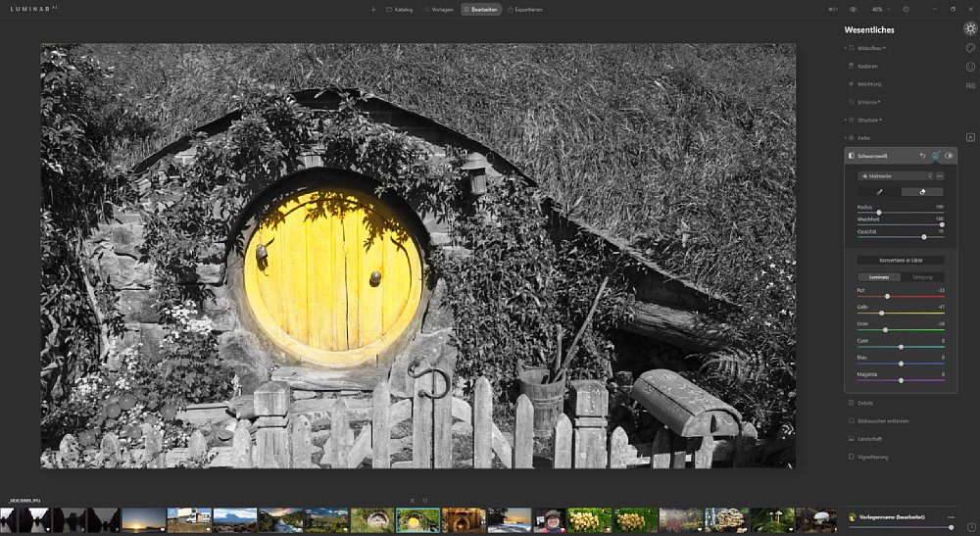The image size is (980, 536).
Task: Open the Bildrauschen entfernen tool
Action: tap(883, 421)
